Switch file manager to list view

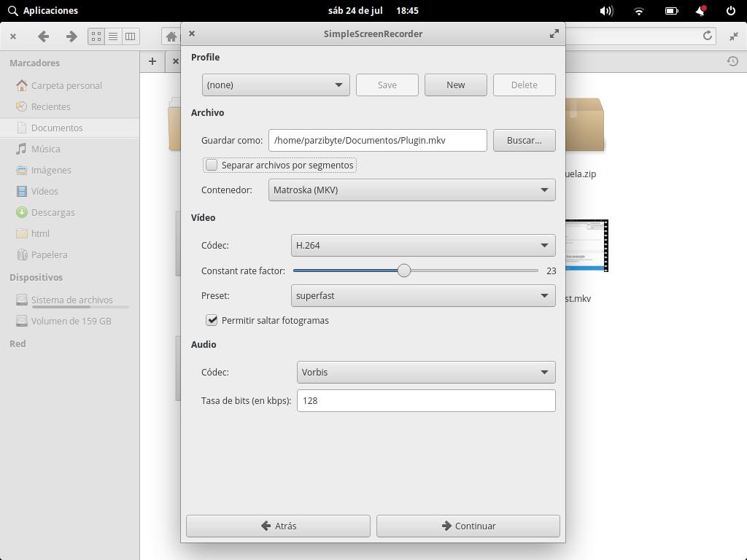pyautogui.click(x=113, y=36)
